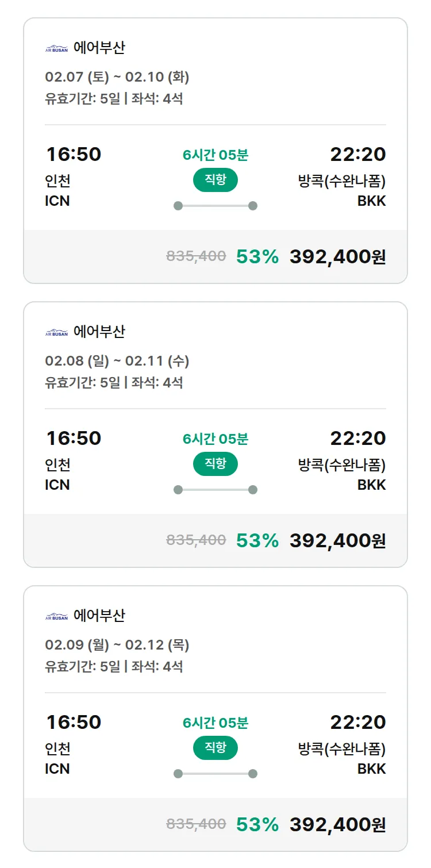Screen dimensions: 431x868
Task: Select the 02.09 (월) ~ 02.12 (목) date text
Action: 117,645
